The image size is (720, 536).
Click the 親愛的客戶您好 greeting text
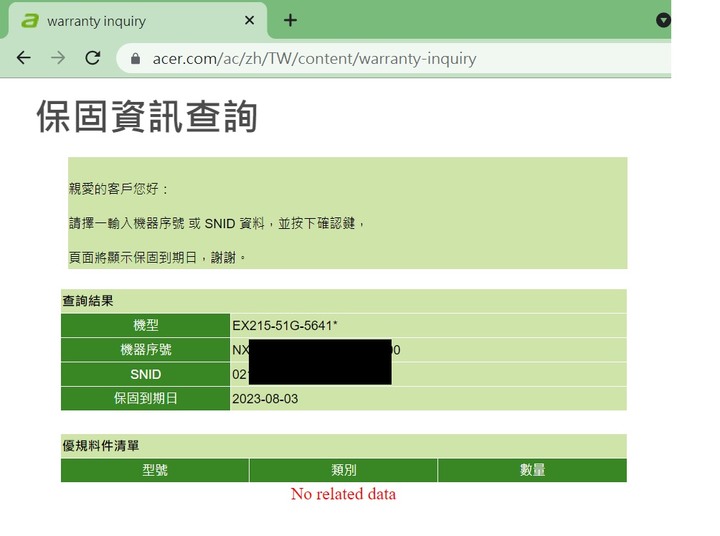click(118, 189)
